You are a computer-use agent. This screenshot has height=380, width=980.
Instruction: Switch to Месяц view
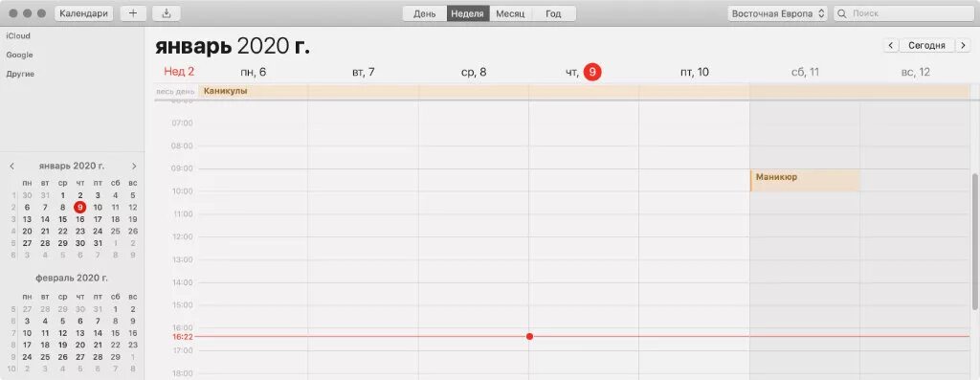(x=511, y=13)
